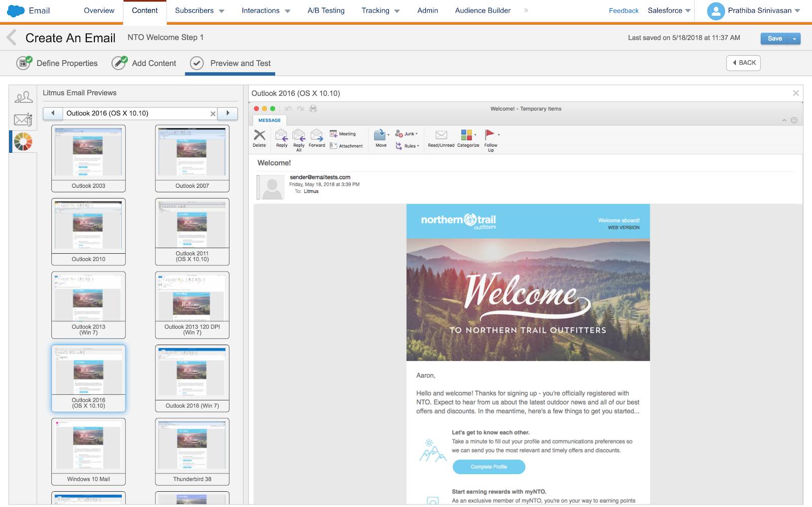Select the Outlook 2016 (Win 7) thumbnail
The image size is (812, 507).
192,378
